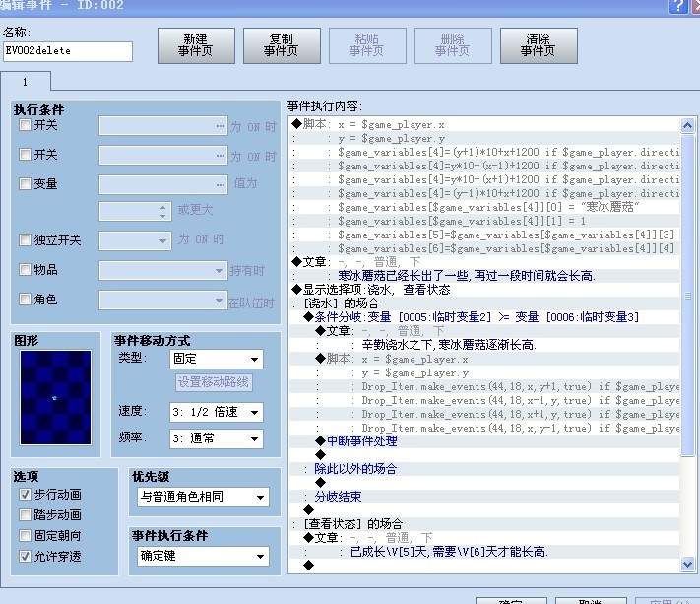This screenshot has height=604, width=700.
Task: Enable the first 开关 condition checkbox
Action: coord(25,125)
